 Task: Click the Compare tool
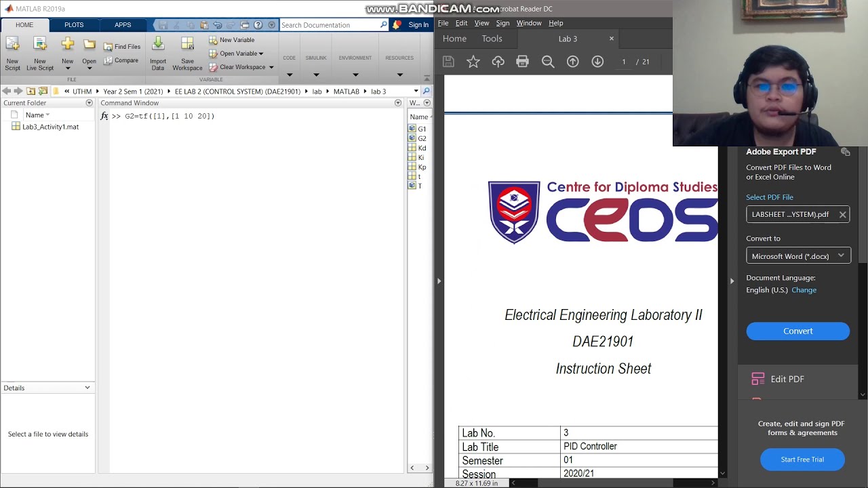[121, 60]
